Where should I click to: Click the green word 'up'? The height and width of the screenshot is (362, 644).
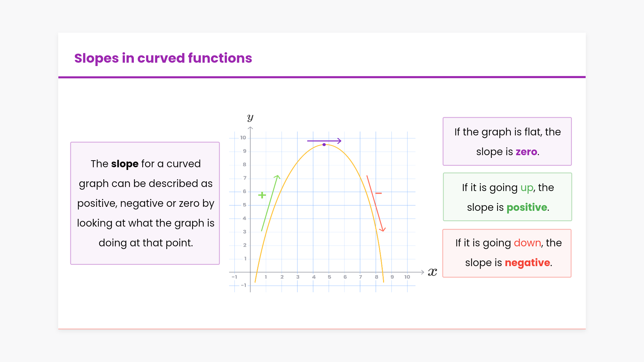coord(527,188)
